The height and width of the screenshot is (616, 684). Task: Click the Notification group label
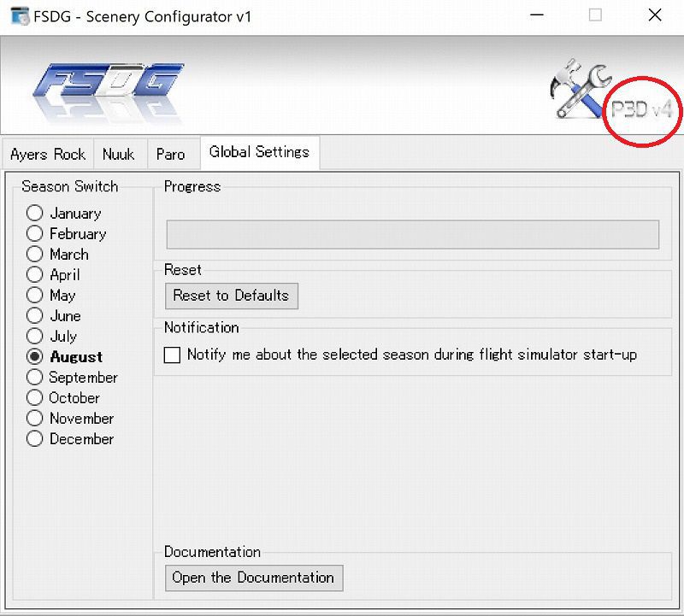202,327
